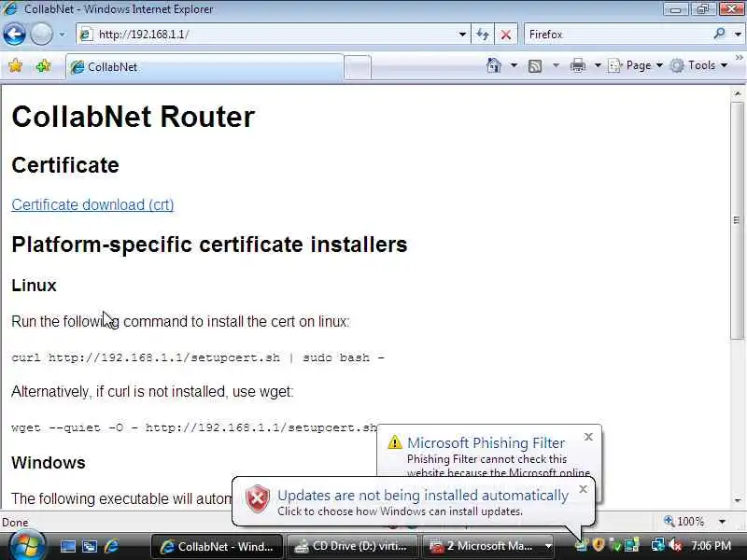Screen dimensions: 747x560
Task: Print the page using the printer icon
Action: [x=577, y=65]
